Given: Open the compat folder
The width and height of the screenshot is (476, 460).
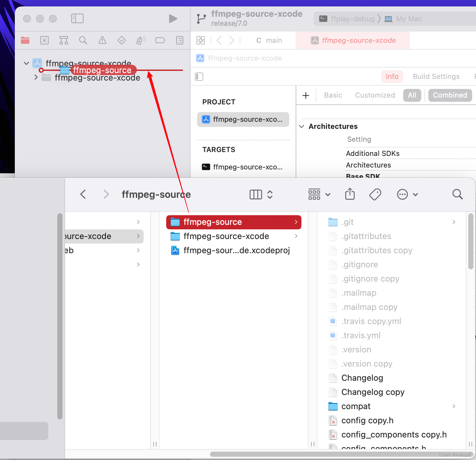Looking at the screenshot, I should [x=392, y=406].
